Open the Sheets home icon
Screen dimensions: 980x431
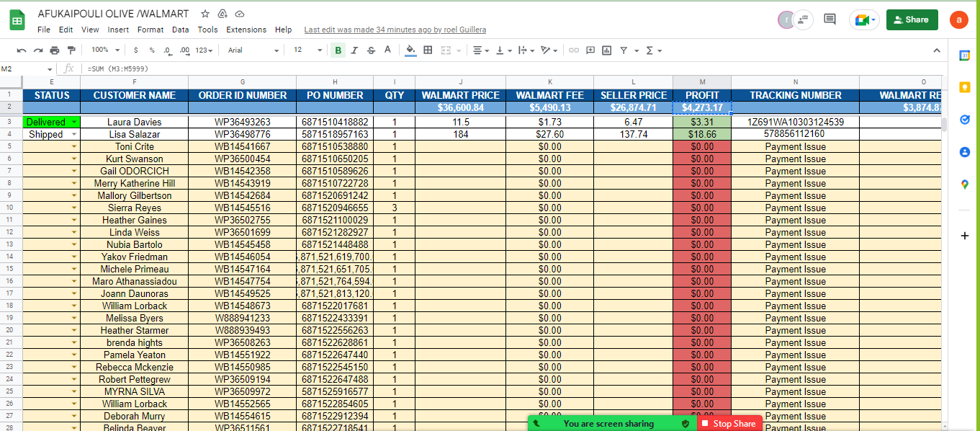tap(17, 20)
